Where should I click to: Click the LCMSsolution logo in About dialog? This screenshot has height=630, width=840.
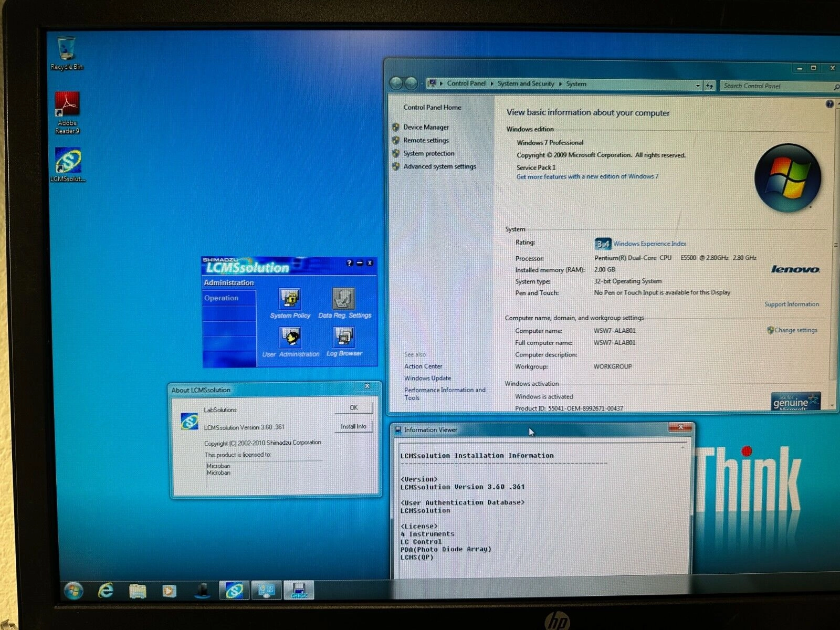tap(189, 421)
